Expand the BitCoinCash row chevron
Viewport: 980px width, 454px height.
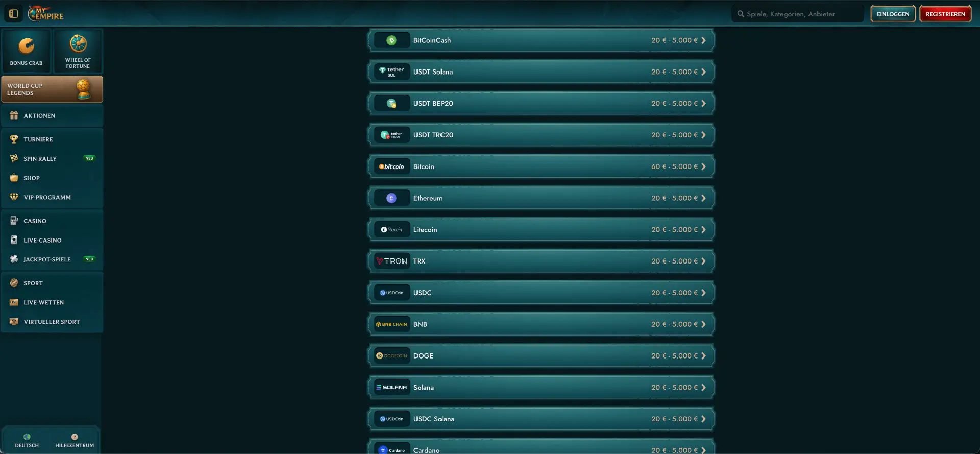(704, 40)
